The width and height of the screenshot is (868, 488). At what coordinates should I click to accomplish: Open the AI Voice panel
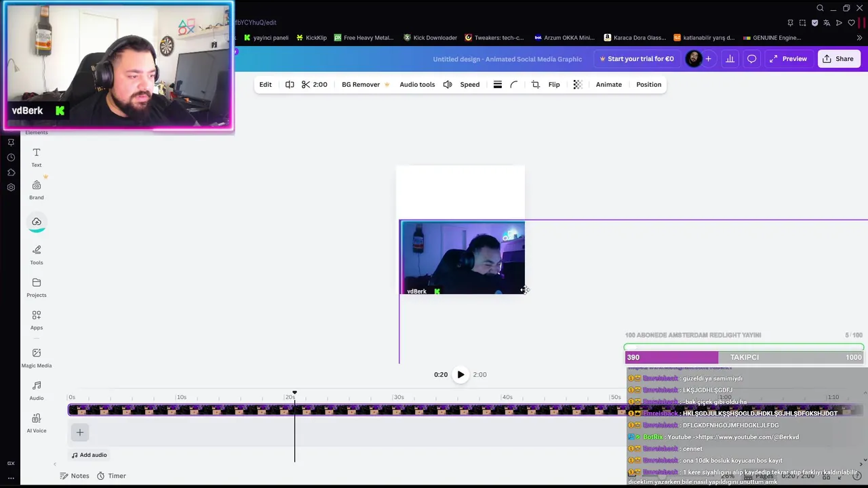coord(37,423)
